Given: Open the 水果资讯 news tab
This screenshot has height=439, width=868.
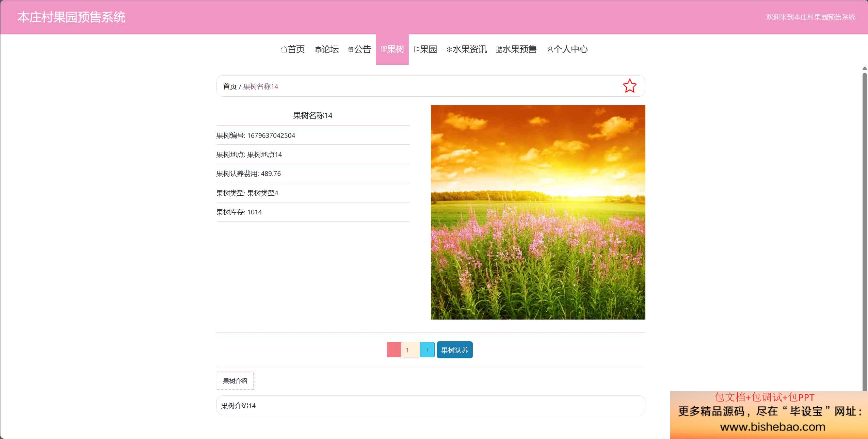Looking at the screenshot, I should pos(466,49).
